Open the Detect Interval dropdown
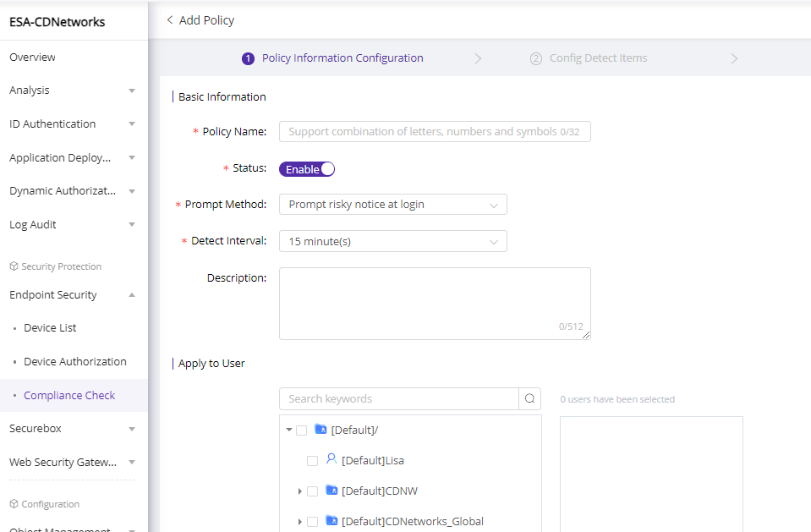The width and height of the screenshot is (811, 532). [393, 241]
